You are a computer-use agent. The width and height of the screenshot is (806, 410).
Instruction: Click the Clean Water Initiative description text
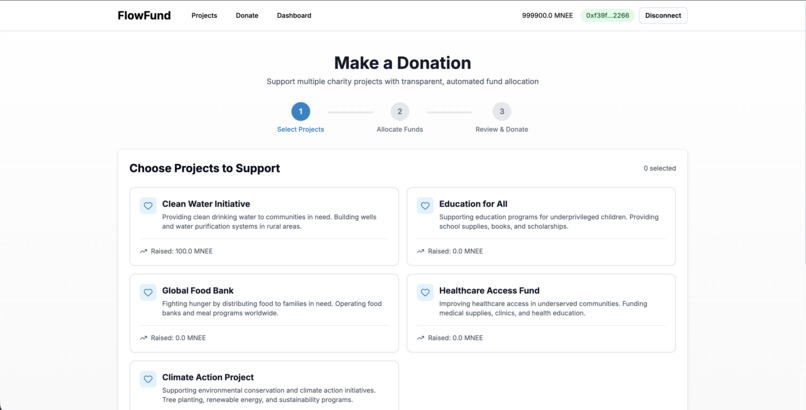pyautogui.click(x=269, y=222)
